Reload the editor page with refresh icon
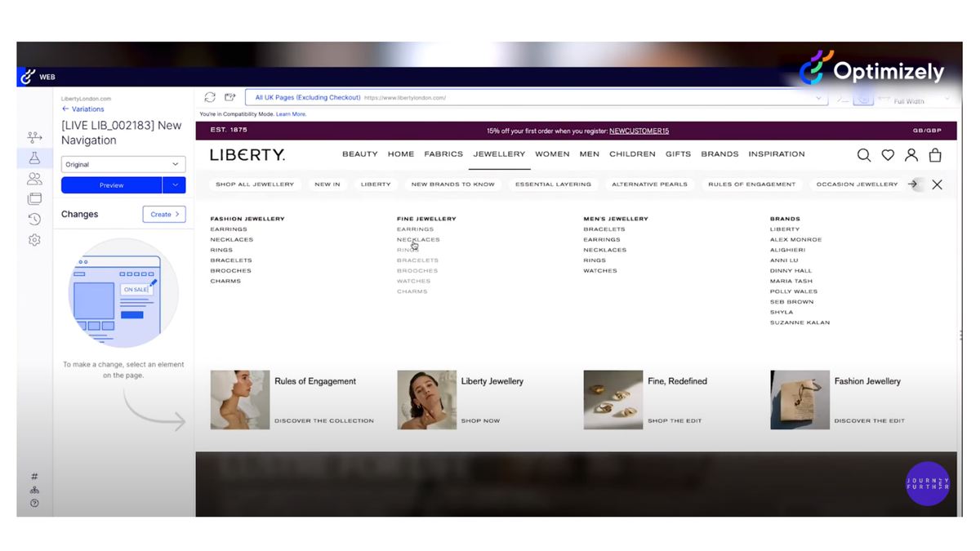Screen dimensions: 980x551 [x=210, y=97]
